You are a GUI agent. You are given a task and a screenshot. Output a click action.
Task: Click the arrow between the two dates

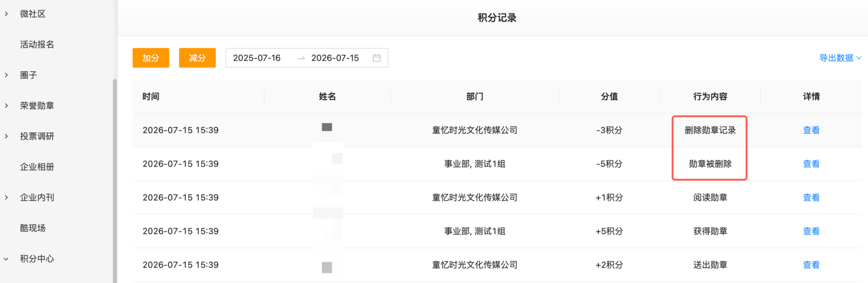[x=301, y=58]
